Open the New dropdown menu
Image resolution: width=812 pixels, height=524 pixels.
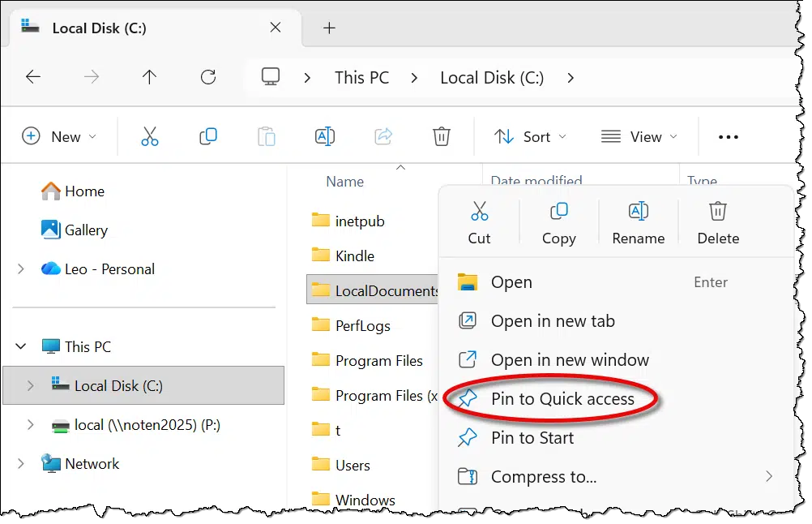coord(59,136)
